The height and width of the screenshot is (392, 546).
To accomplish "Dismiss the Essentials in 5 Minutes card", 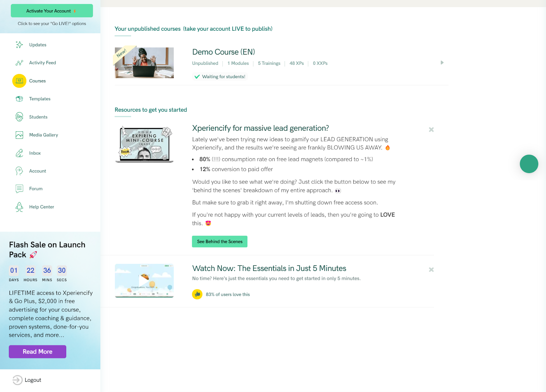I will [431, 269].
